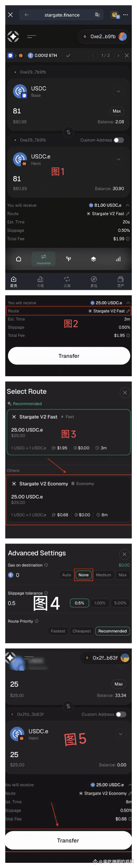
Task: Toggle Custom Address beside 0x2fd...3b63f
Action: point(121,714)
